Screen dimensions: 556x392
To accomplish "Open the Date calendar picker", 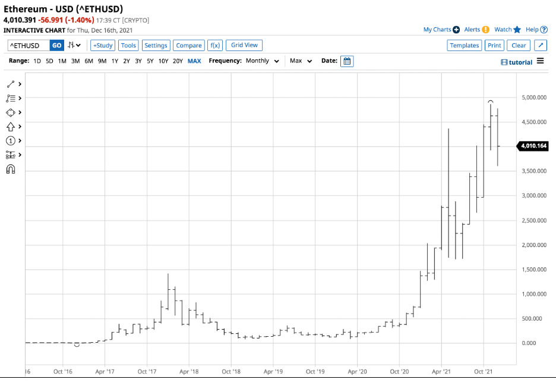I will [x=347, y=61].
